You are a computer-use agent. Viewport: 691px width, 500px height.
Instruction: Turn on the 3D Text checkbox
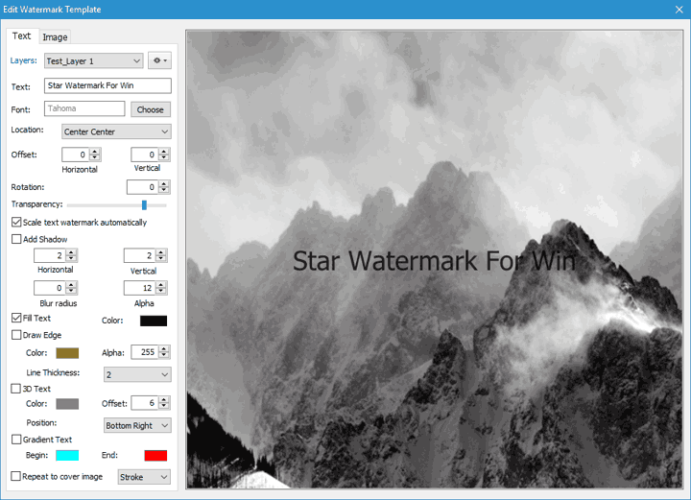(16, 388)
